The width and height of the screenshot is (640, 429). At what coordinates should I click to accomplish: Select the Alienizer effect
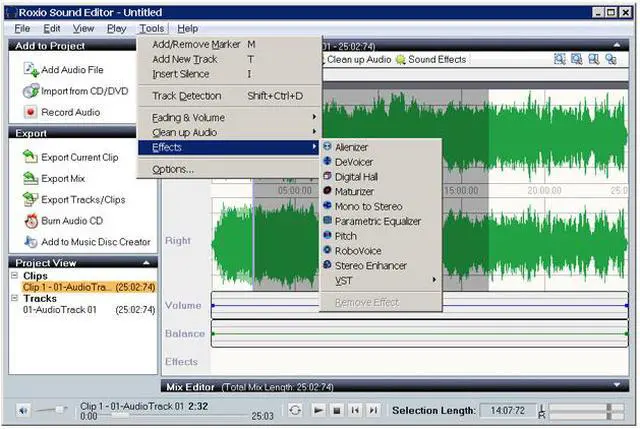[352, 147]
